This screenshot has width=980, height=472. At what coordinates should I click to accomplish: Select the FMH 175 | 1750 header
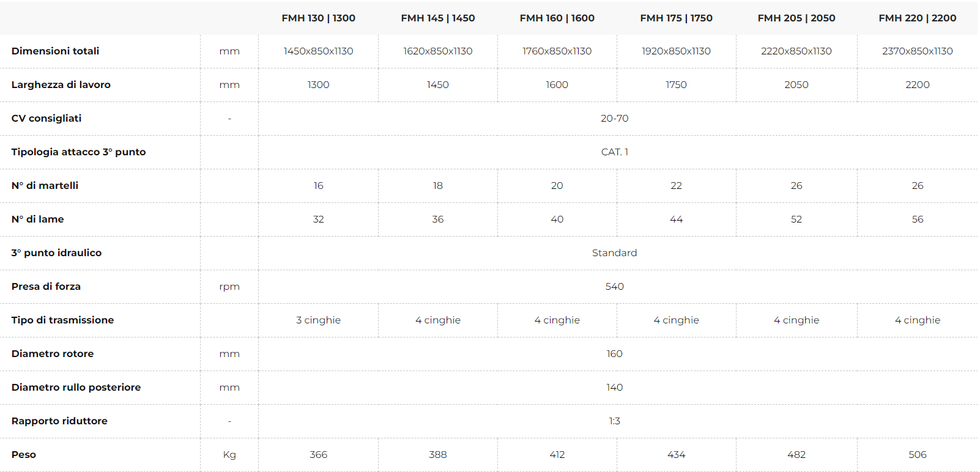[677, 18]
